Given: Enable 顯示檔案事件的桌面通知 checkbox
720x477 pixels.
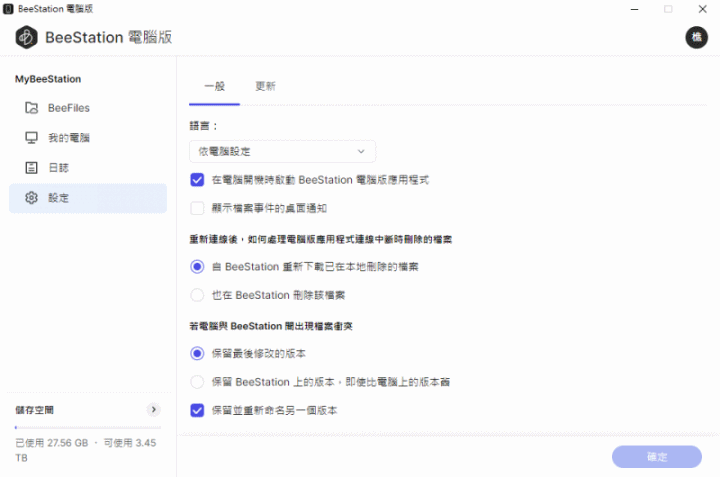Looking at the screenshot, I should pos(197,208).
